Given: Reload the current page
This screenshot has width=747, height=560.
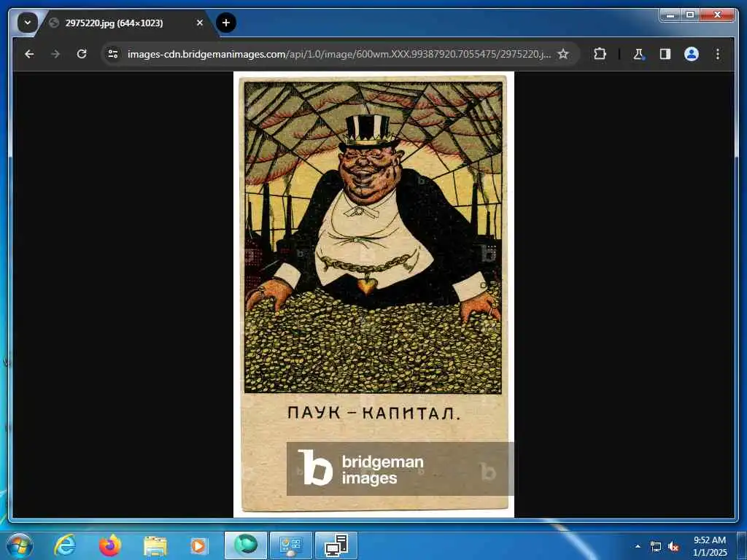Looking at the screenshot, I should point(82,54).
